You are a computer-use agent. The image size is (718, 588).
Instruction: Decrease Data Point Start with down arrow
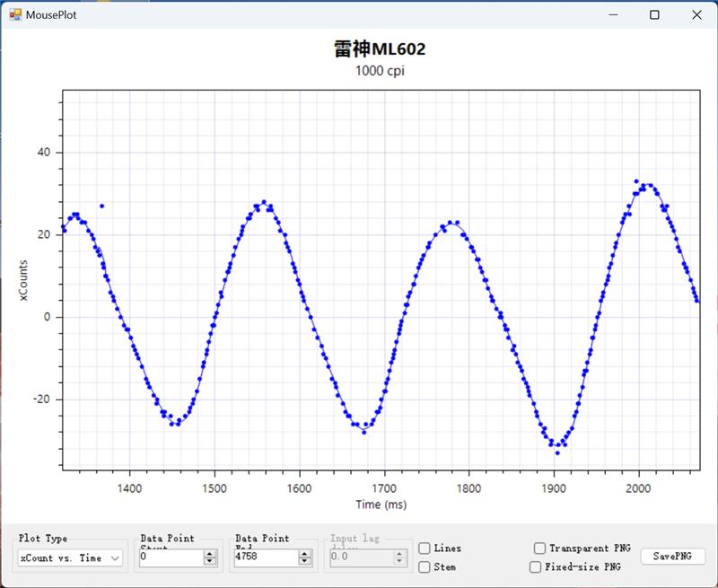click(210, 562)
